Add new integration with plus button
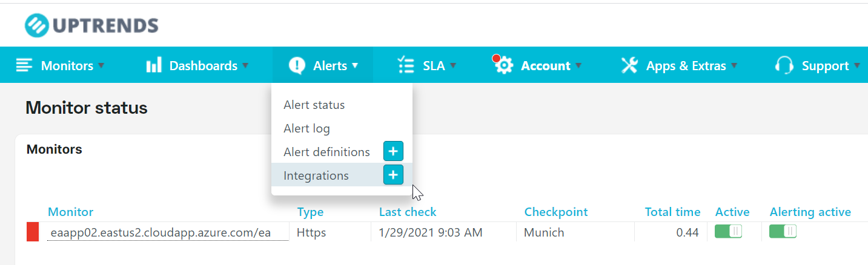Screen dimensions: 868x265 (x=393, y=175)
